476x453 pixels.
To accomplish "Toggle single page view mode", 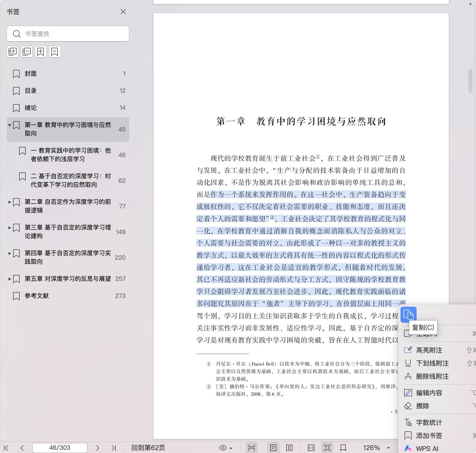I will coord(273,448).
